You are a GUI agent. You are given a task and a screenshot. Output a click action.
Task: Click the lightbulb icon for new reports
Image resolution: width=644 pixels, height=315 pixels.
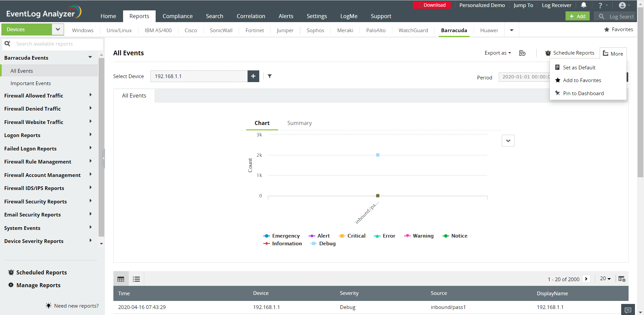[49, 306]
